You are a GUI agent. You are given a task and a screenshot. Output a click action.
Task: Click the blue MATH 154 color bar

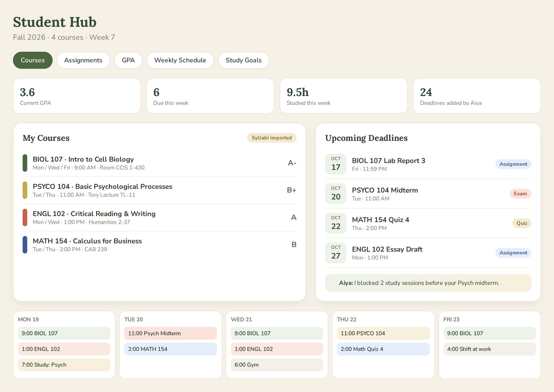click(x=25, y=244)
